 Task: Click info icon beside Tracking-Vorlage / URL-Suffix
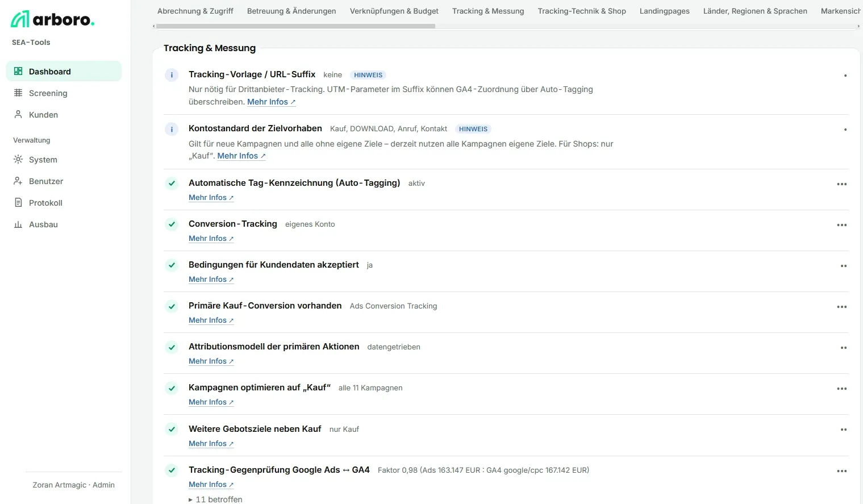click(172, 74)
